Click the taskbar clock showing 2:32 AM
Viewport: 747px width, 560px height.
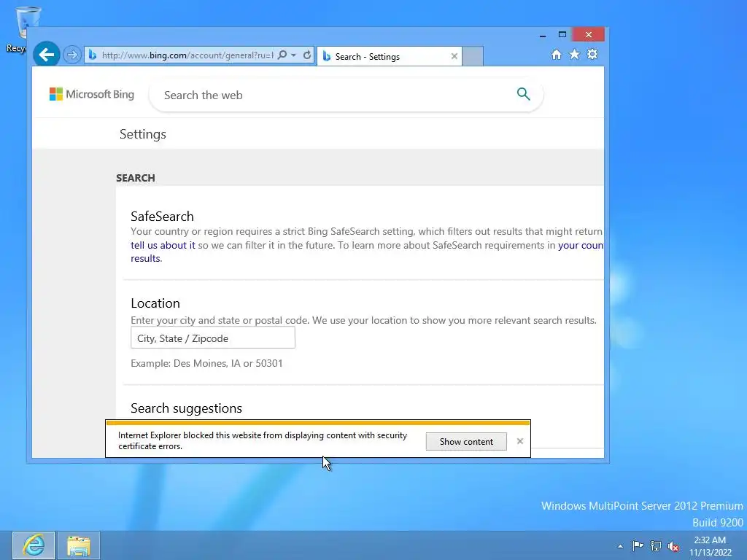pos(710,545)
